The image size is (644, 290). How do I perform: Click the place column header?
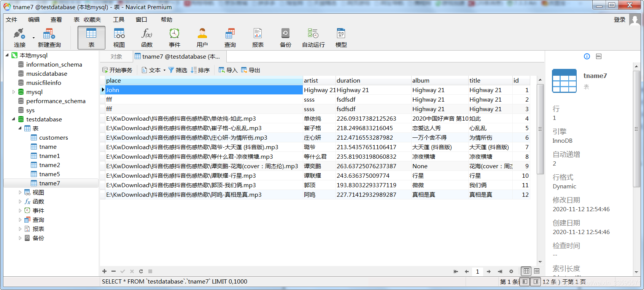(x=204, y=80)
